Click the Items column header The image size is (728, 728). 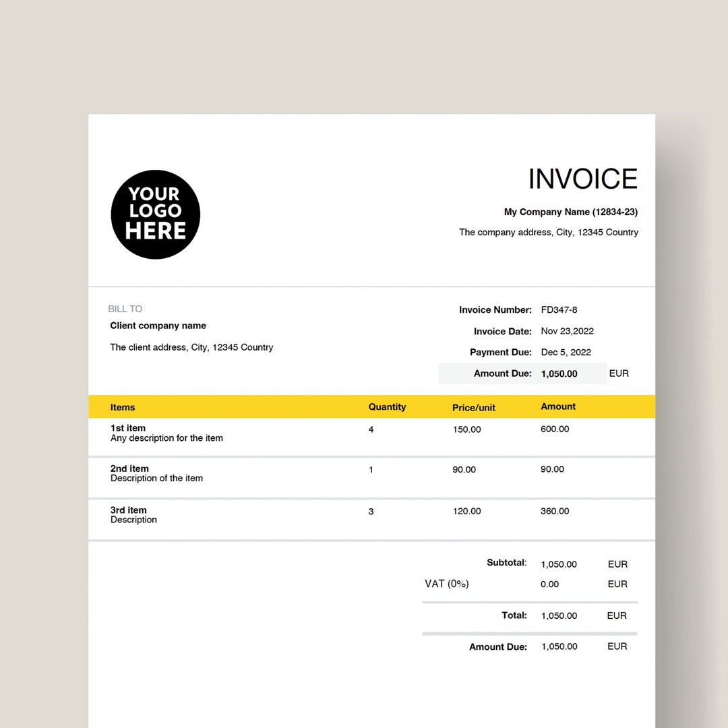coord(123,406)
